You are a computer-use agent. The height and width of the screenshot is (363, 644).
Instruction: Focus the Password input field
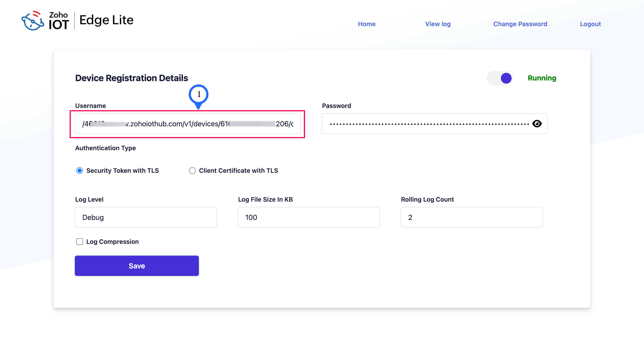425,124
